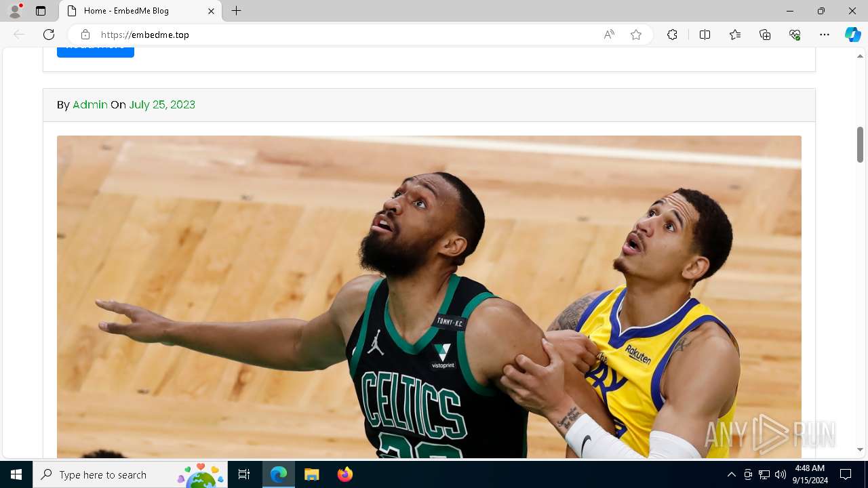Minimize the Edge window
868x488 pixels.
coord(790,11)
